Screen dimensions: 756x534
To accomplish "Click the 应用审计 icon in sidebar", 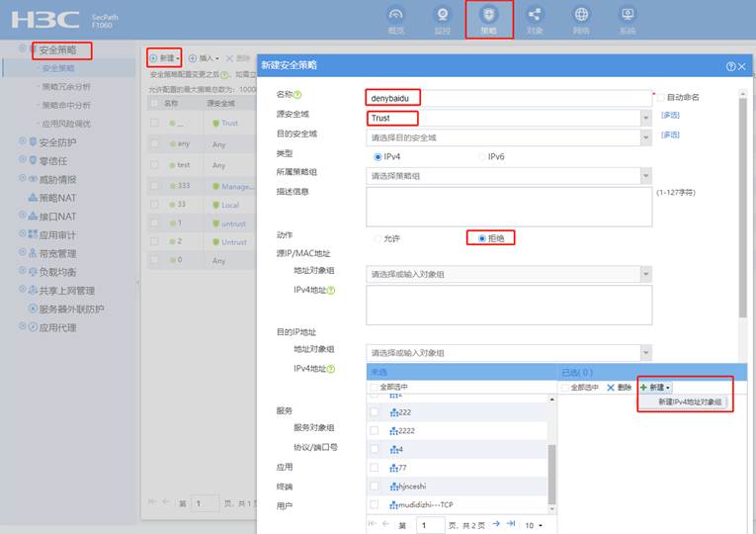I will click(33, 234).
